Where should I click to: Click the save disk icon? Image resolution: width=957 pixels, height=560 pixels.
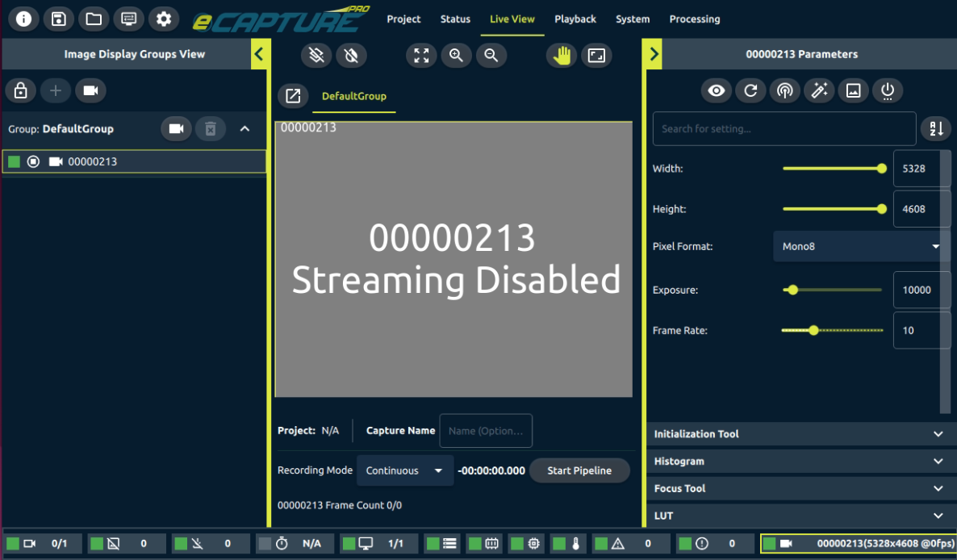click(59, 19)
